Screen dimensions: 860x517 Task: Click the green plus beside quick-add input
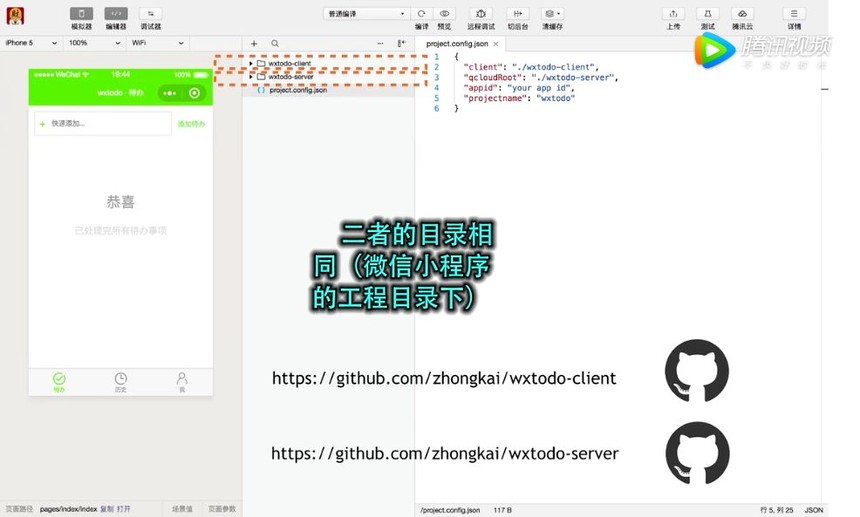[x=42, y=124]
